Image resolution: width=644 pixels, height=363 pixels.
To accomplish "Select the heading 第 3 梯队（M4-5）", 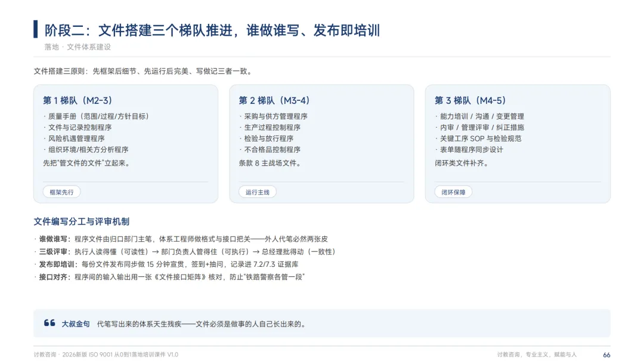I will click(x=470, y=100).
